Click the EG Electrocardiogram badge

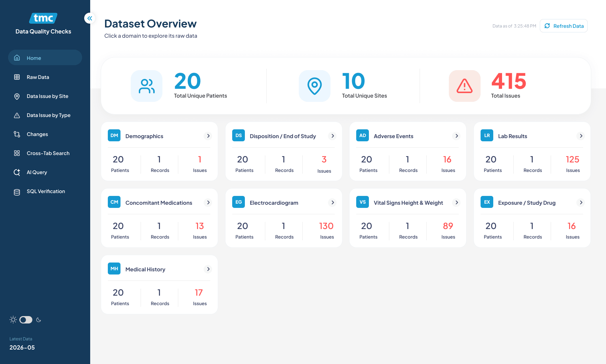click(x=239, y=202)
